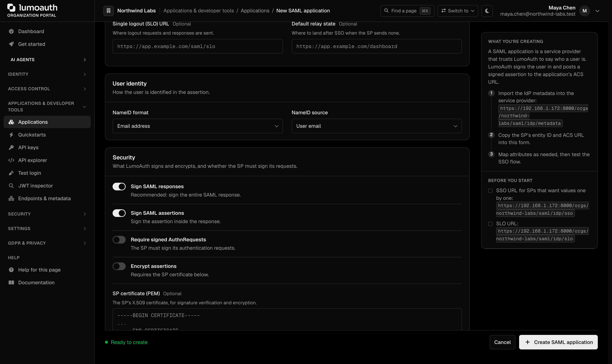The height and width of the screenshot is (364, 612).
Task: Click the LumoAuth logo icon
Action: (x=11, y=8)
